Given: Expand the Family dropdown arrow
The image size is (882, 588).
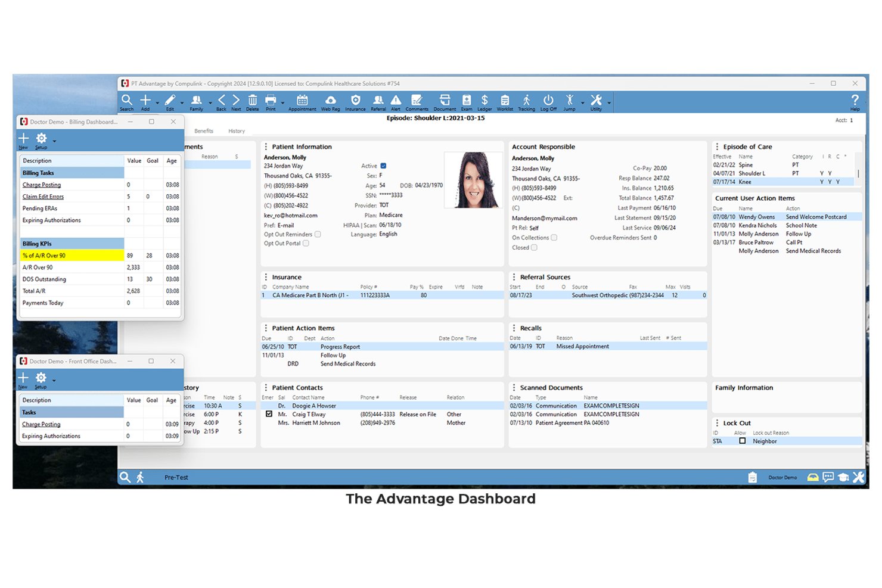Looking at the screenshot, I should [210, 103].
